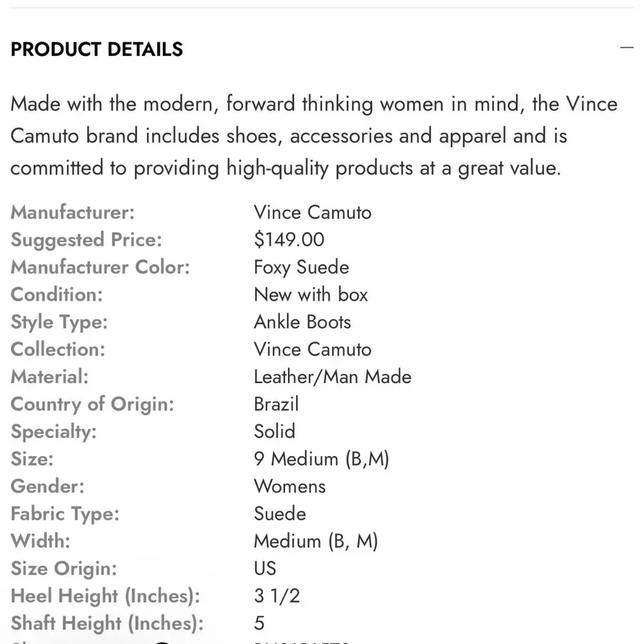644x644 pixels.
Task: Click the Shaft Height (Inches) label
Action: (x=107, y=623)
